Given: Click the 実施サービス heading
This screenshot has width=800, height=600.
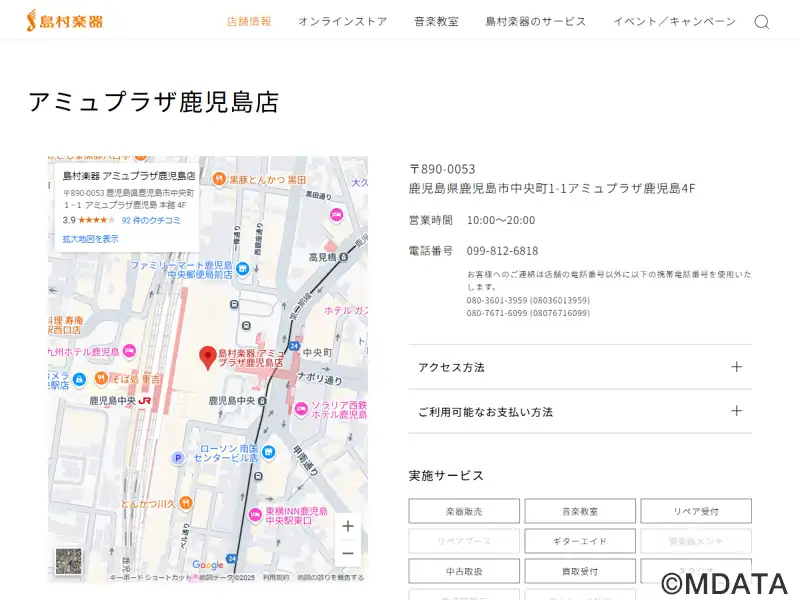Looking at the screenshot, I should click(x=446, y=476).
